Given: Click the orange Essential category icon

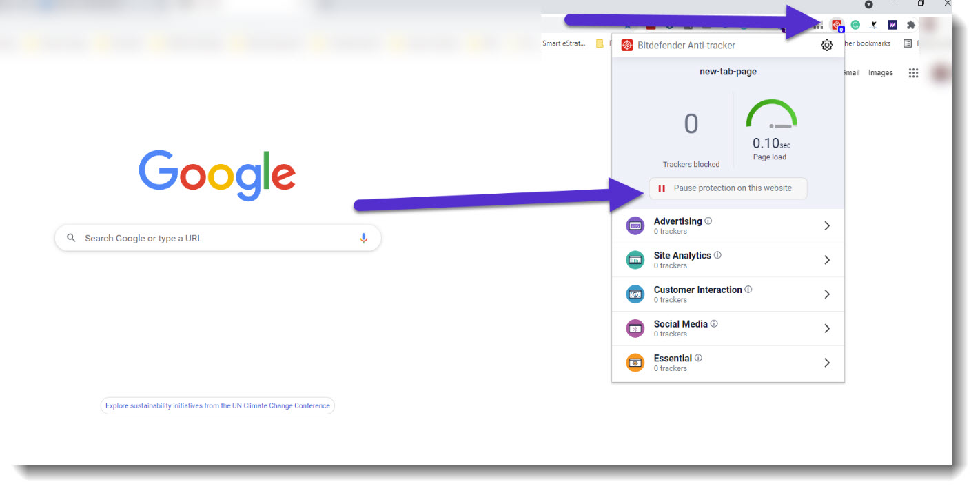Looking at the screenshot, I should [635, 363].
